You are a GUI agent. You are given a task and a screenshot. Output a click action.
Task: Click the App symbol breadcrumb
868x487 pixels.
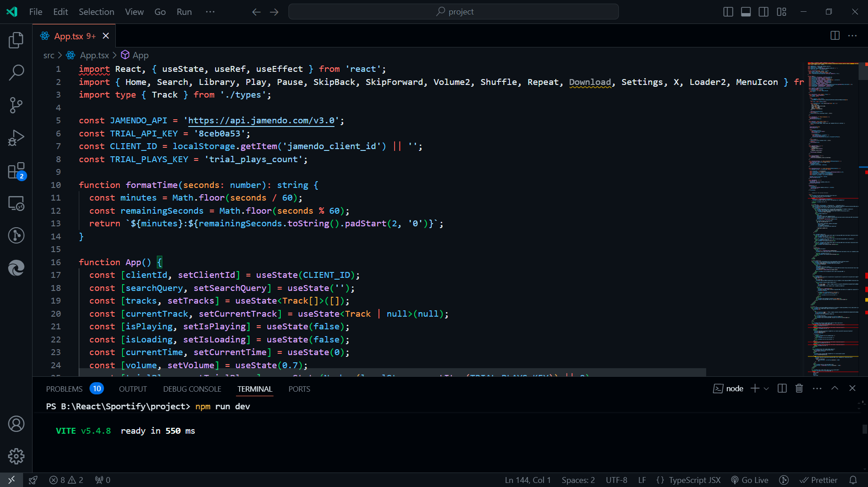pyautogui.click(x=135, y=55)
